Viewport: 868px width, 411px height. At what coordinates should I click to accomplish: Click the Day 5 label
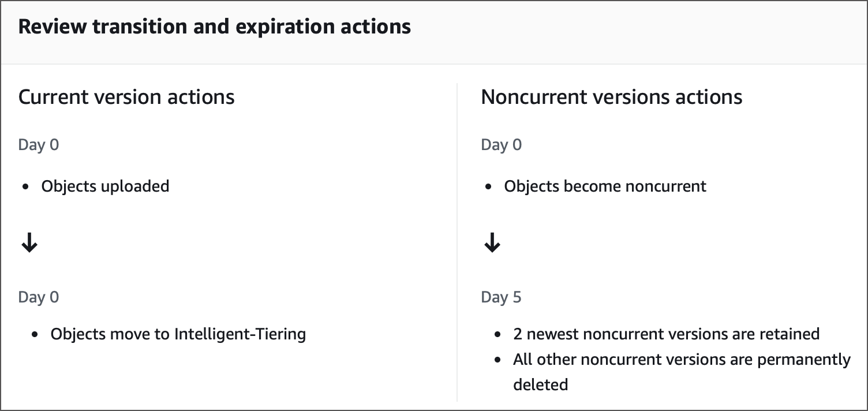pos(501,297)
